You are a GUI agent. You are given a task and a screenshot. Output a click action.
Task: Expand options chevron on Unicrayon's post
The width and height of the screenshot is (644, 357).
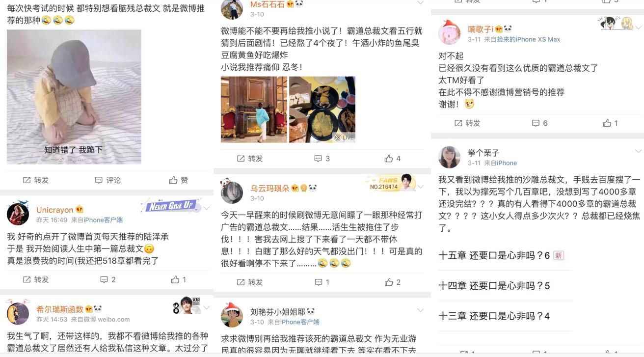(207, 209)
